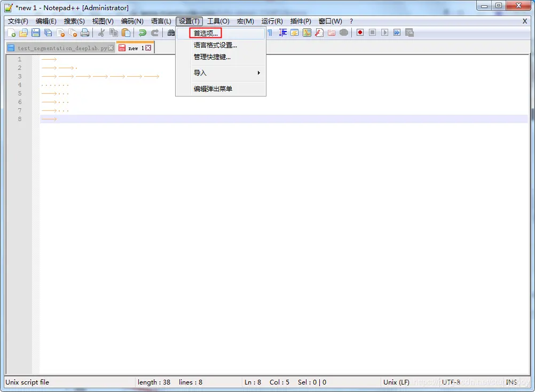
Task: Click Unix script file status text
Action: coord(27,382)
